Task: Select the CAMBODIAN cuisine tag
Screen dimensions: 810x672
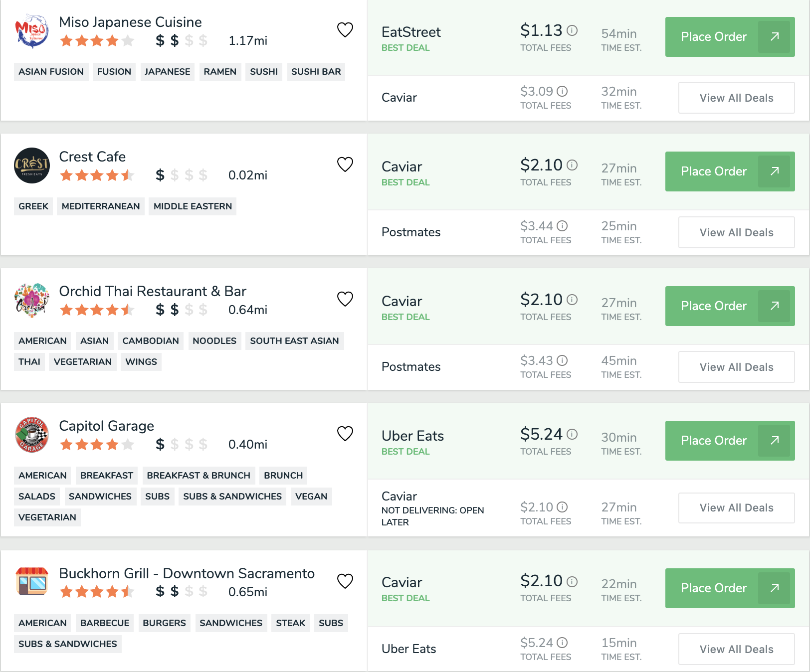Action: [151, 341]
